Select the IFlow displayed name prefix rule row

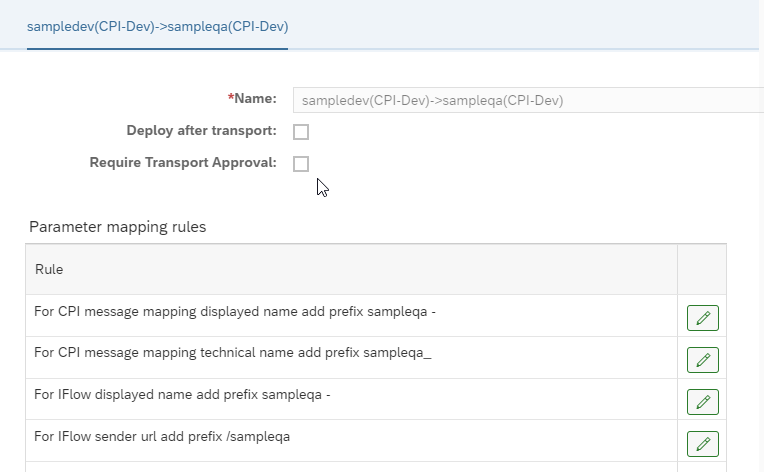click(x=351, y=399)
